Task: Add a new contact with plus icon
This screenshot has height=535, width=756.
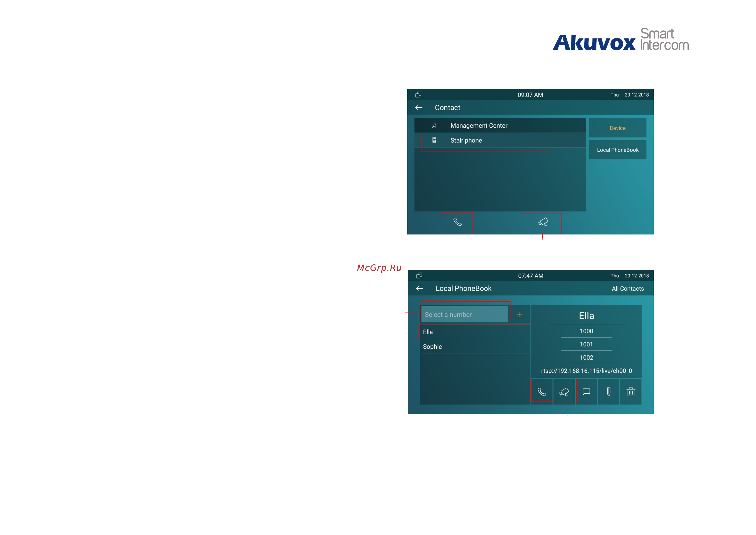Action: click(x=519, y=314)
